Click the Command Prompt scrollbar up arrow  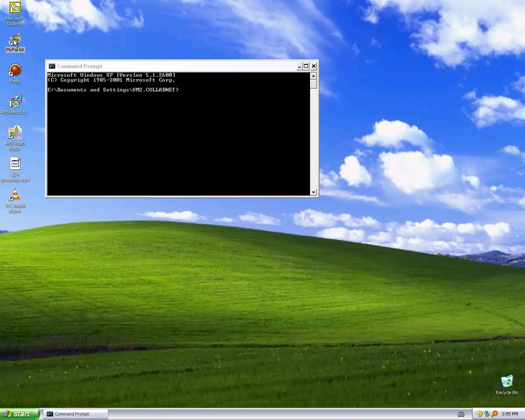coord(313,76)
